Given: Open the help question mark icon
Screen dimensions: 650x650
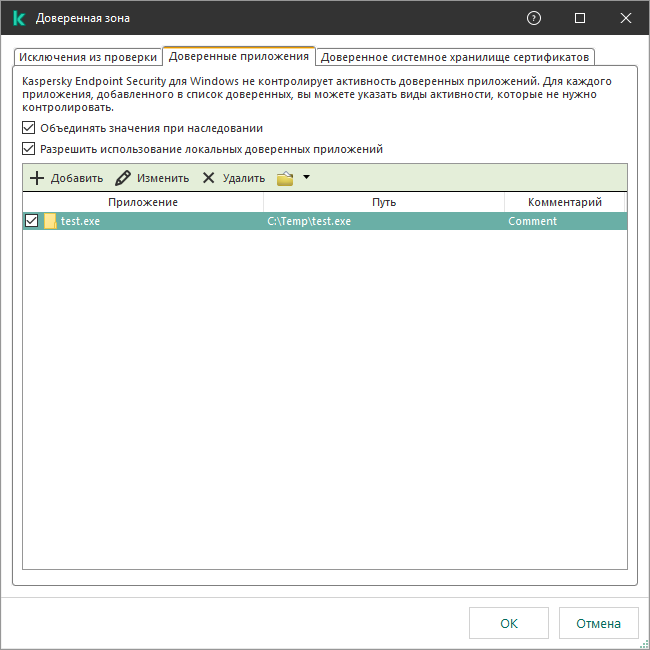Looking at the screenshot, I should [x=534, y=18].
